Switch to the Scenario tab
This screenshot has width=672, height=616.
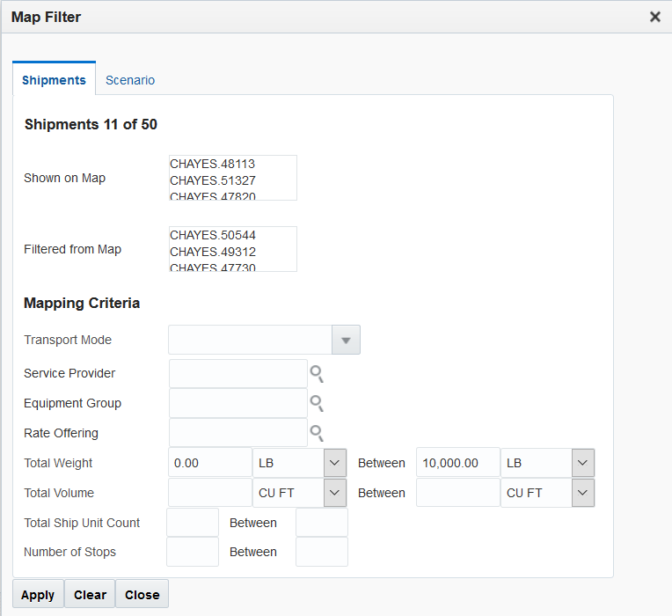point(130,80)
